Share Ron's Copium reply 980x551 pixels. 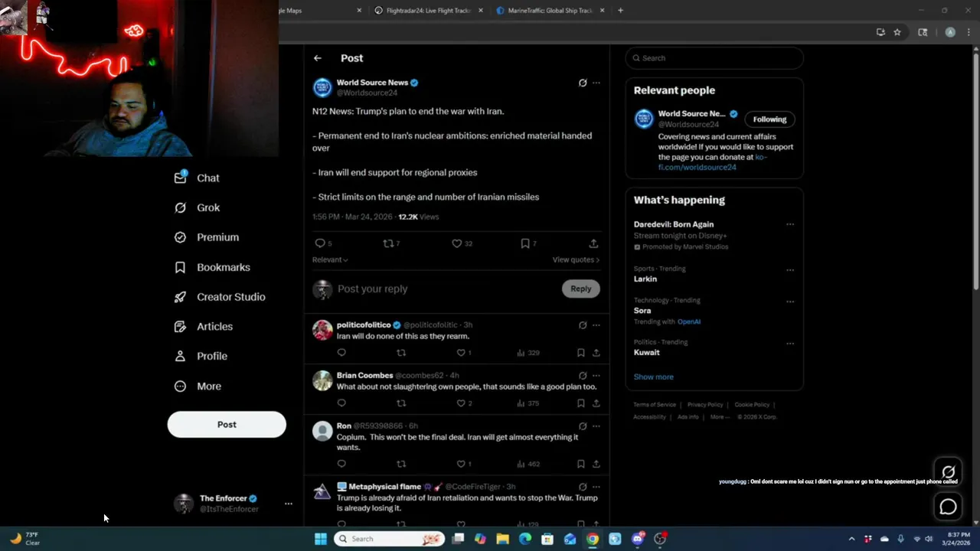596,464
